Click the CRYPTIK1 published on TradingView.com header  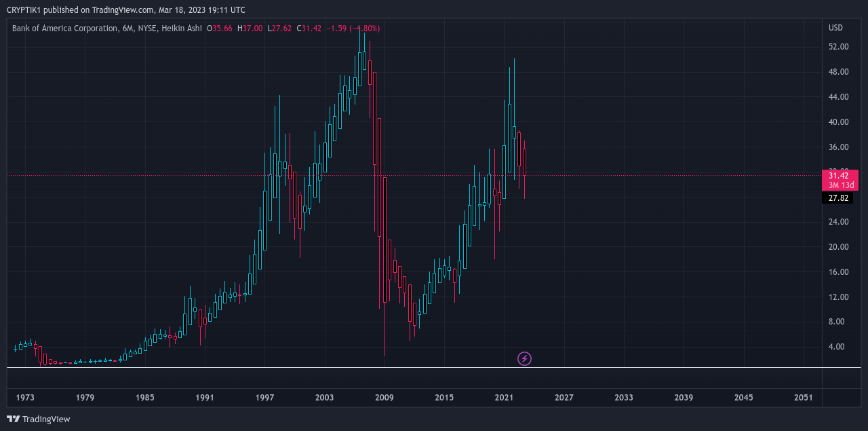(126, 10)
